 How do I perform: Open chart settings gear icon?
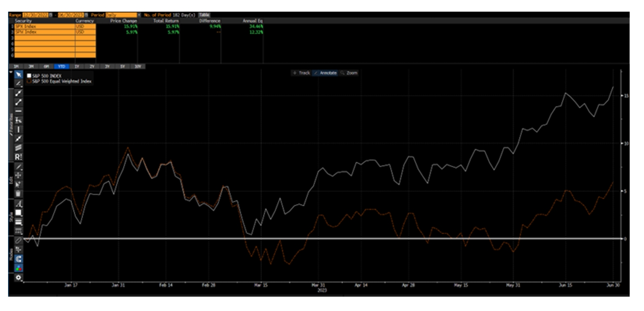click(x=18, y=278)
